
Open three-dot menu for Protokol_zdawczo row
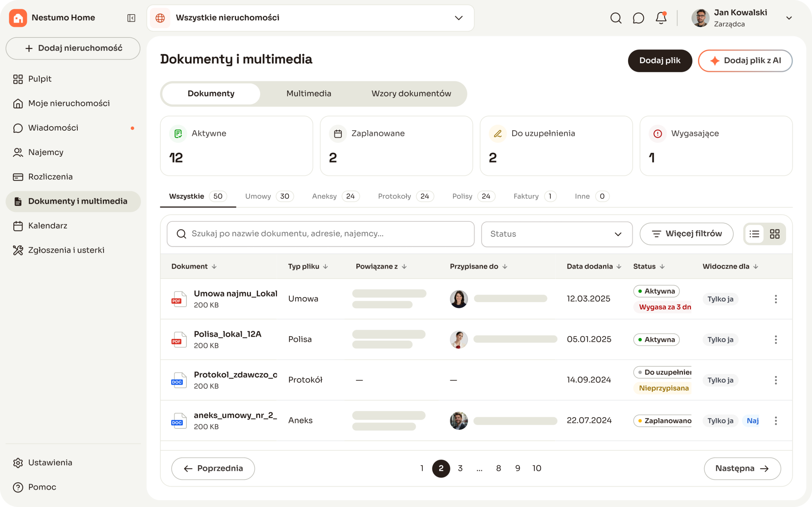[776, 380]
